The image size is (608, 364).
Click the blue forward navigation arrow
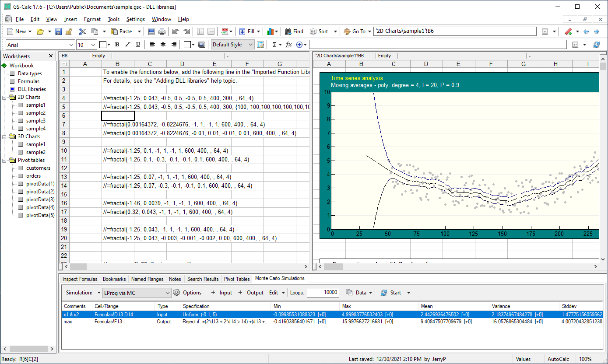[x=596, y=31]
